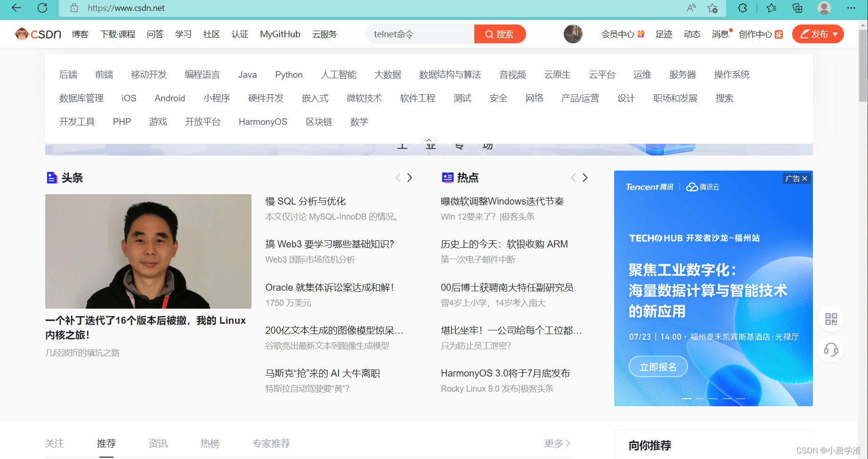Show previous 头条 items arrow
Image resolution: width=868 pixels, height=459 pixels.
tap(398, 178)
